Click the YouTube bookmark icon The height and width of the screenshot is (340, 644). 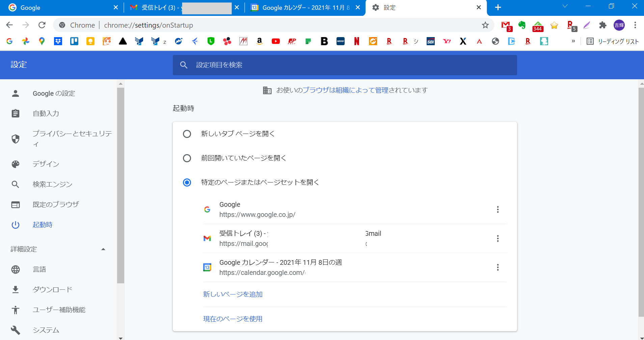[x=275, y=41]
